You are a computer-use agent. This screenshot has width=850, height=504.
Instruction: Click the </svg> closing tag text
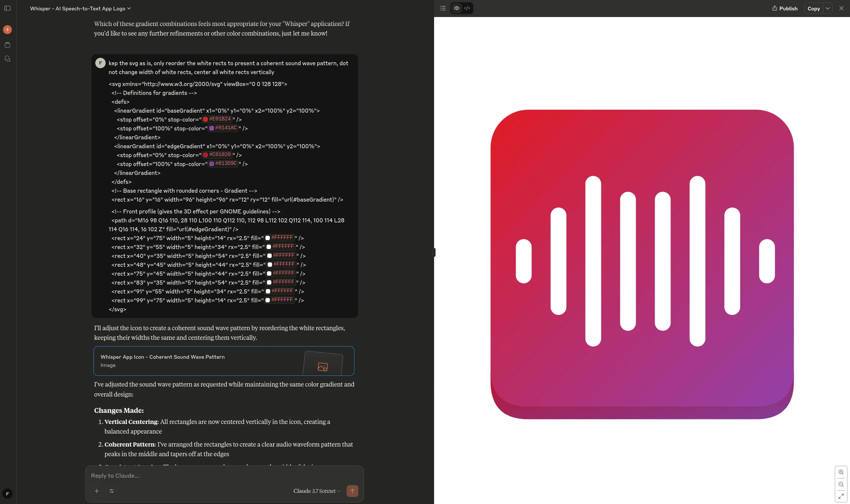118,309
